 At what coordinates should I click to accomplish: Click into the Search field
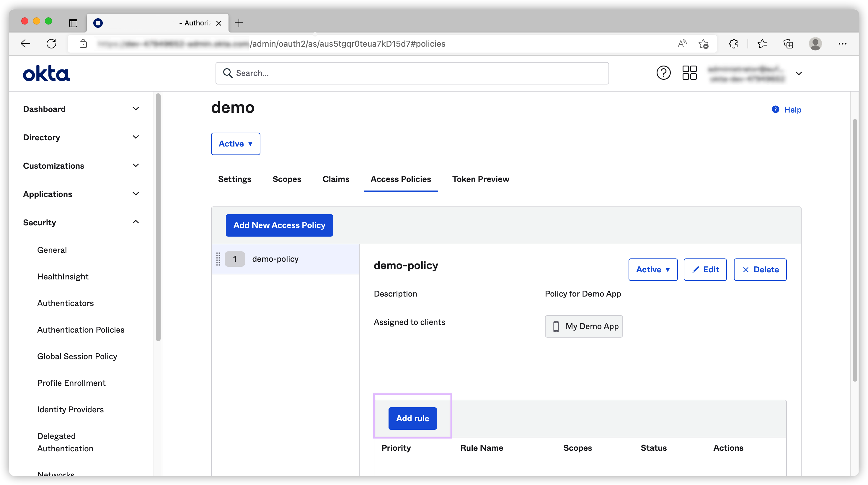click(x=412, y=73)
